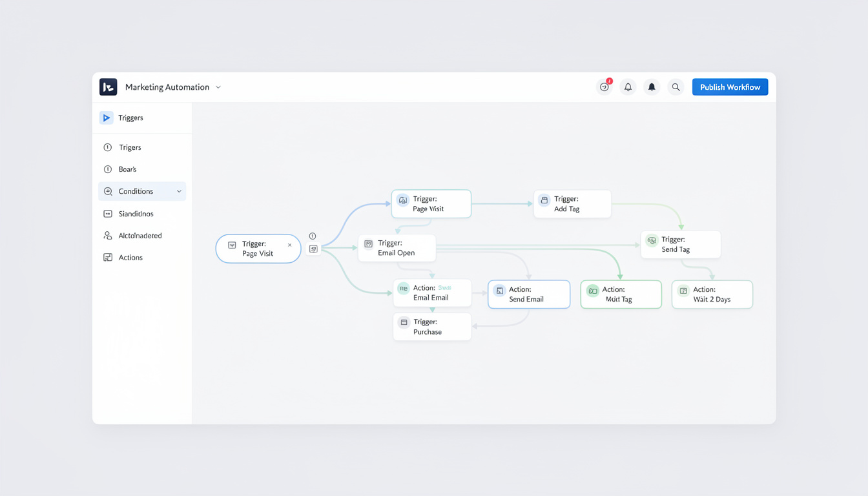
Task: Select the upper Trigger: Page Visit node
Action: (x=431, y=204)
